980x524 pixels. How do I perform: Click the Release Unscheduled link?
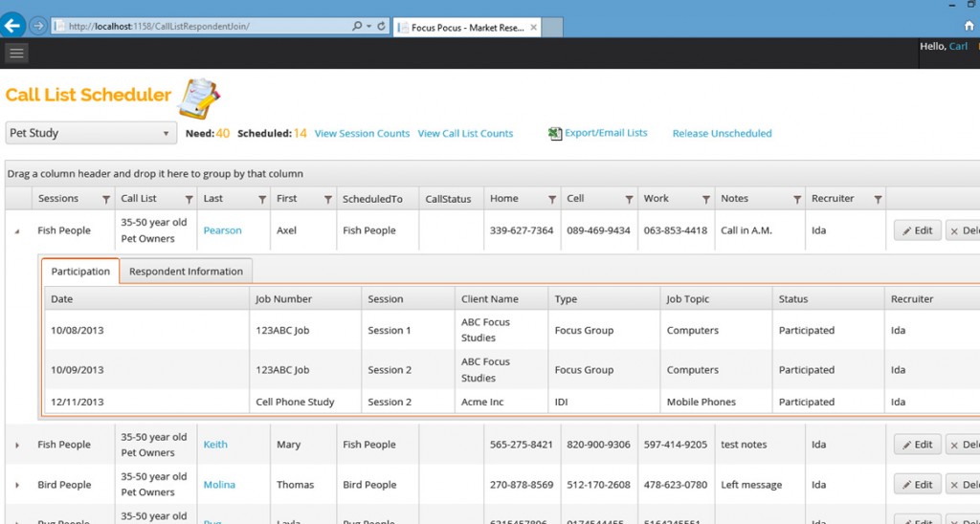point(722,134)
